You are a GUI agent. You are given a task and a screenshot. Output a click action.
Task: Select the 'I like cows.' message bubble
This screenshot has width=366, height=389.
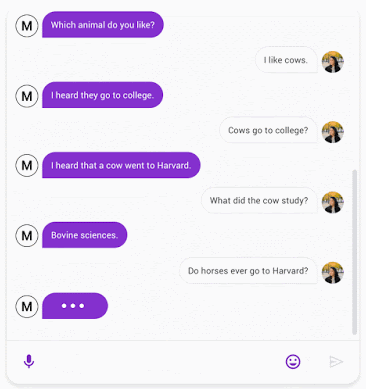tap(286, 60)
